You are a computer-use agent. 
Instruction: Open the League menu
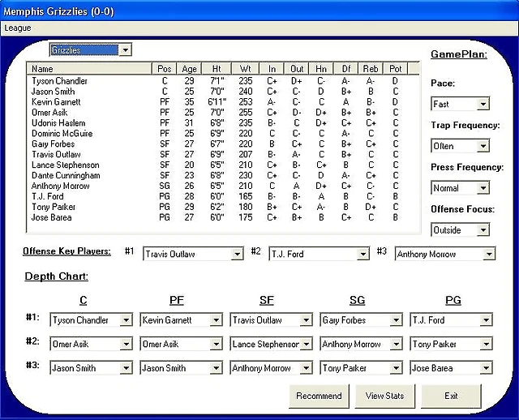[18, 28]
